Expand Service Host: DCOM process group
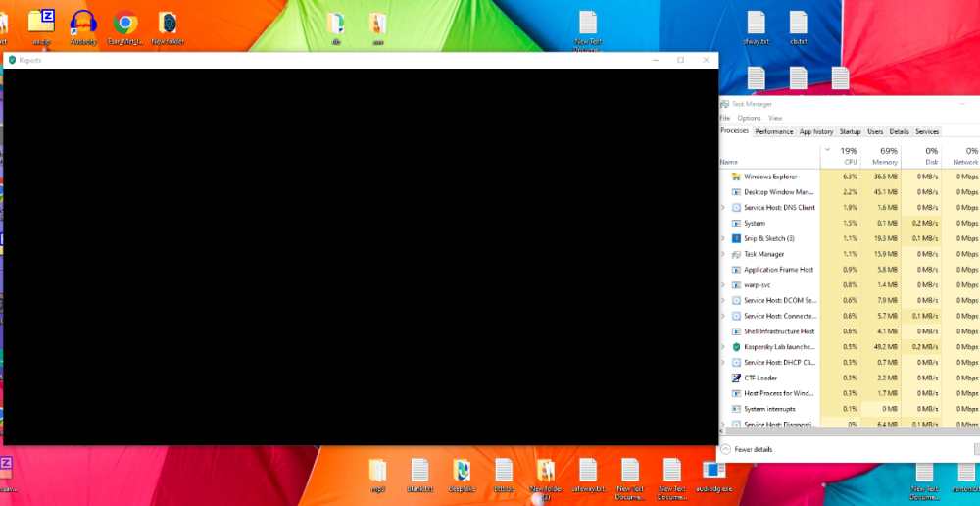Viewport: 980px width, 506px height. [x=723, y=300]
